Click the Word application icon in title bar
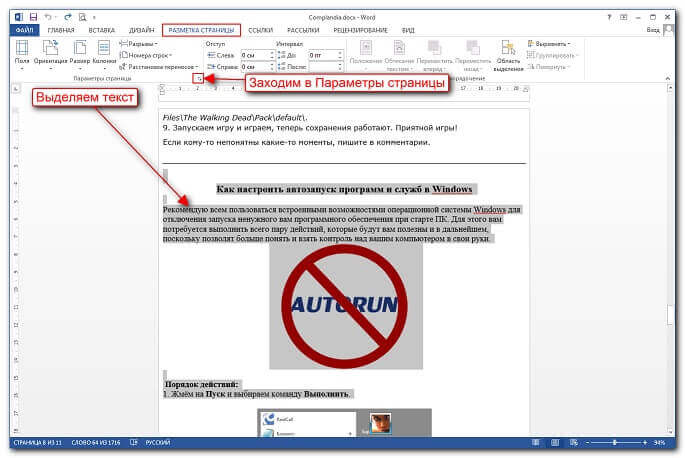 [x=18, y=17]
